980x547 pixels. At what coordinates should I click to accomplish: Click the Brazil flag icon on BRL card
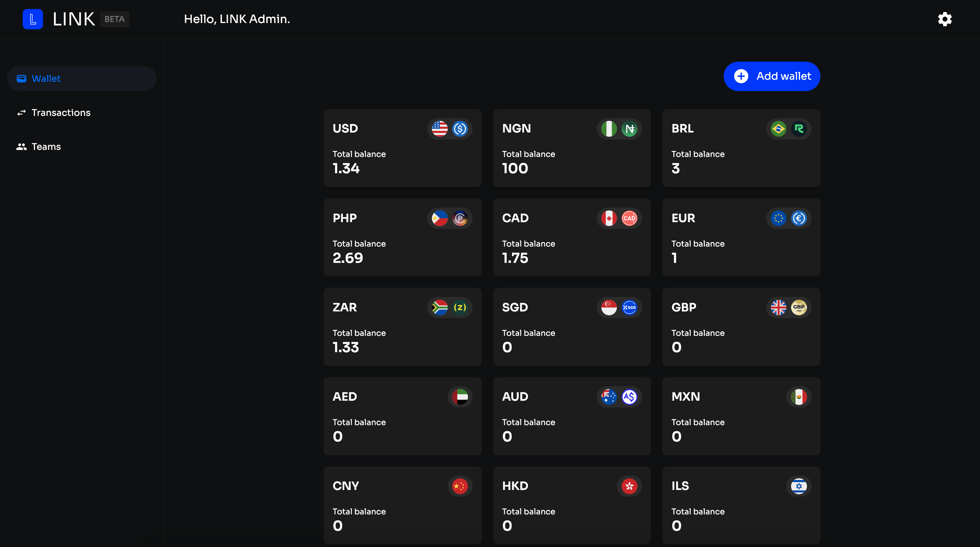[778, 129]
